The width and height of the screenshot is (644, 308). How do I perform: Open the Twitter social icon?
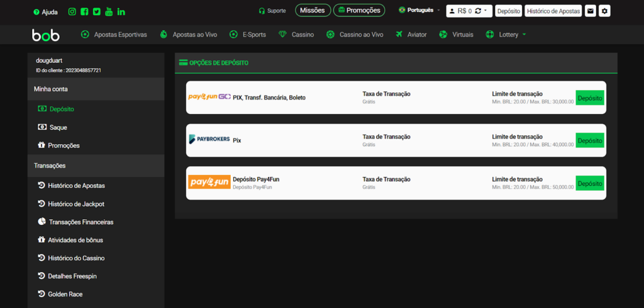pos(96,11)
